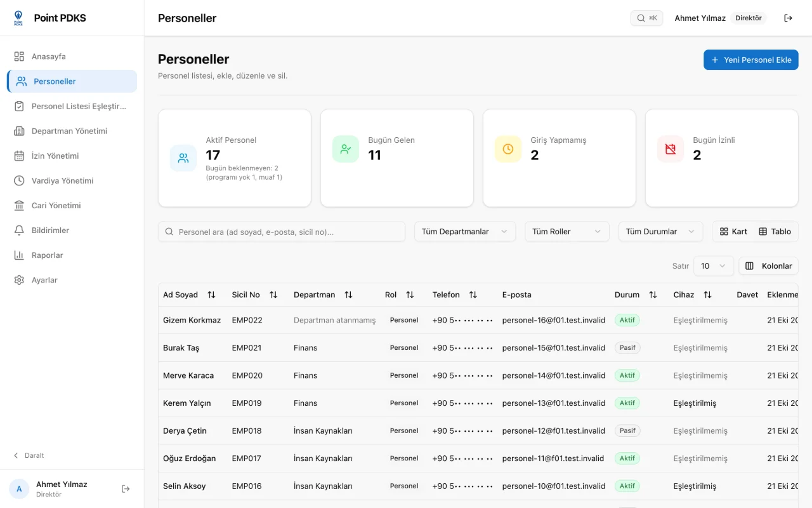Click the Vardiya Yönetimi clock icon

click(19, 180)
